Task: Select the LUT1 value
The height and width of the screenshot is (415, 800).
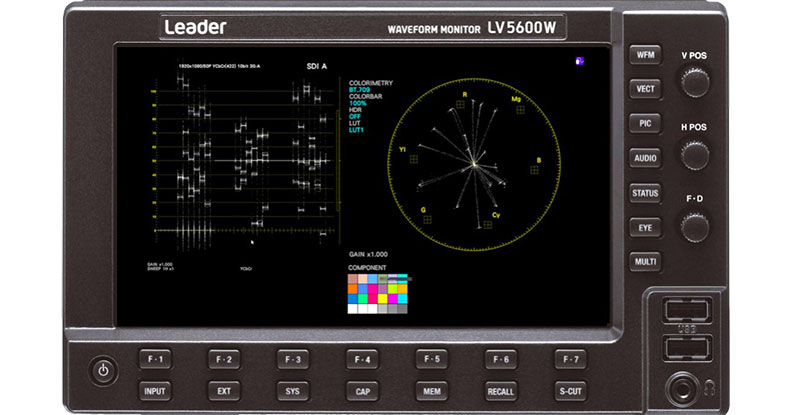Action: pos(356,130)
